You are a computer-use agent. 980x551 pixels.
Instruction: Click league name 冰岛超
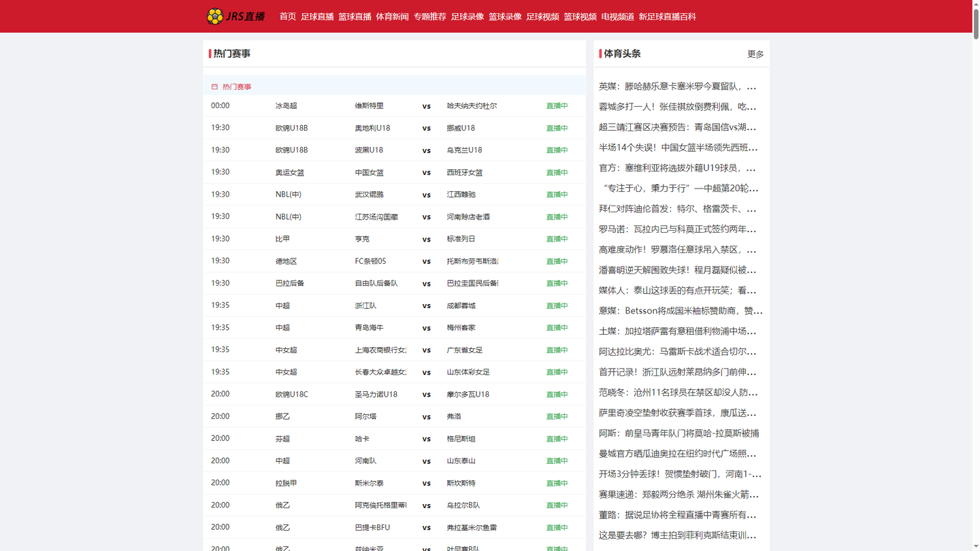(x=286, y=106)
